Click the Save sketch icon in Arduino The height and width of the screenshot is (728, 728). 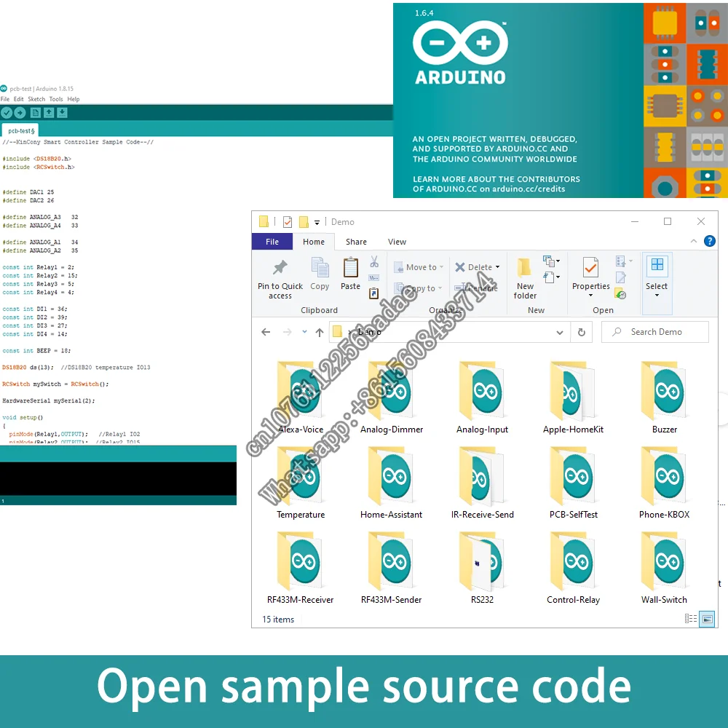[62, 112]
